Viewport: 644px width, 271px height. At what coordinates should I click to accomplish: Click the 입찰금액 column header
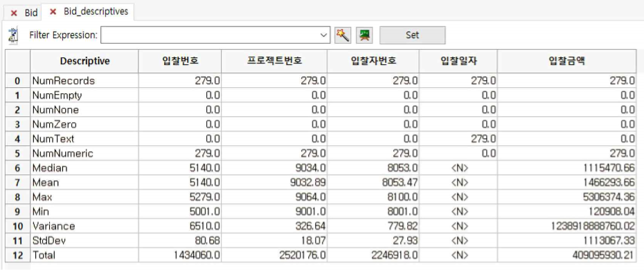click(566, 62)
